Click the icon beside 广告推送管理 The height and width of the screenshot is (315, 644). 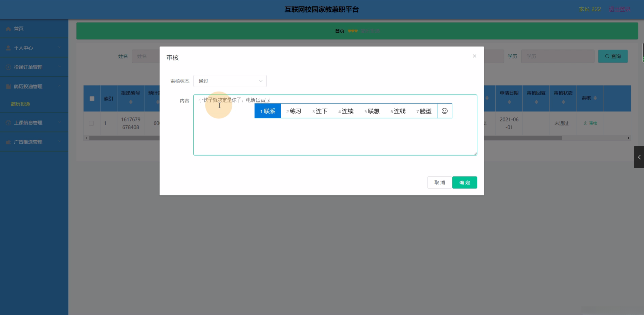(8, 142)
